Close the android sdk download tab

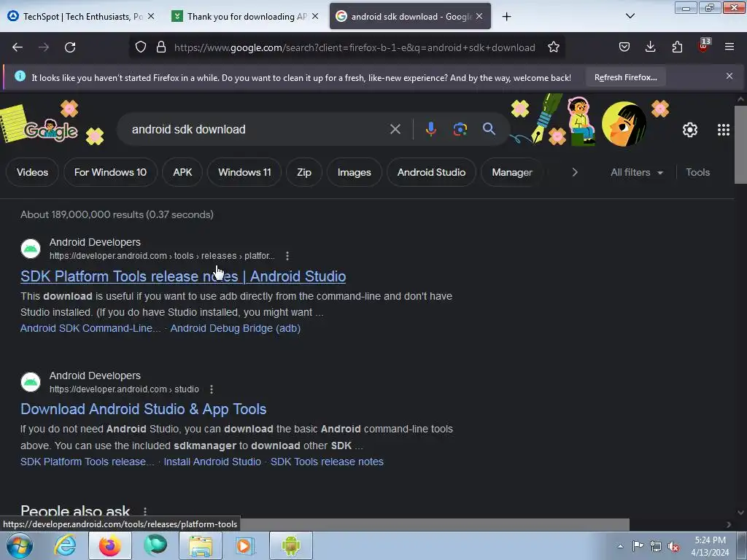pyautogui.click(x=479, y=16)
